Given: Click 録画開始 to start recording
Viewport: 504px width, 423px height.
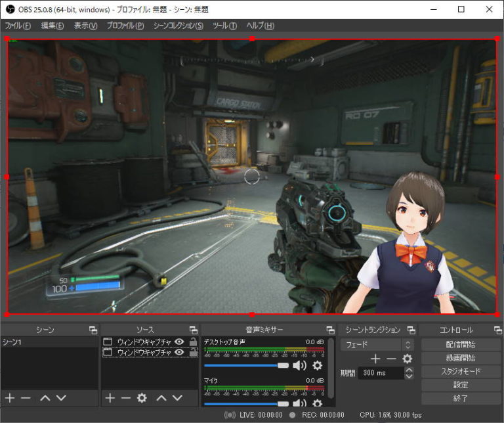Looking at the screenshot, I should click(460, 358).
